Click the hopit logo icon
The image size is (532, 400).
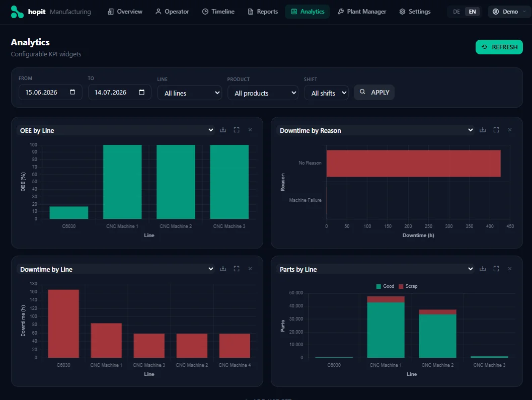[17, 12]
